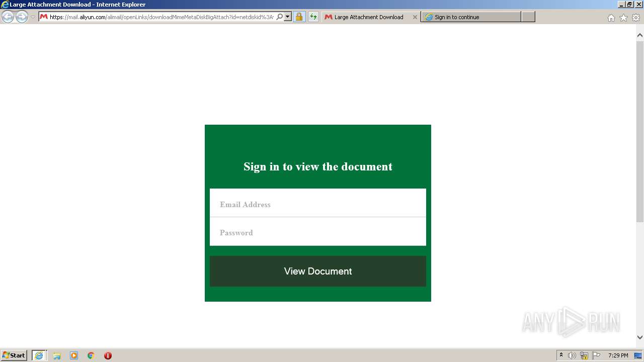Open the recent pages dropdown arrow

(33, 17)
